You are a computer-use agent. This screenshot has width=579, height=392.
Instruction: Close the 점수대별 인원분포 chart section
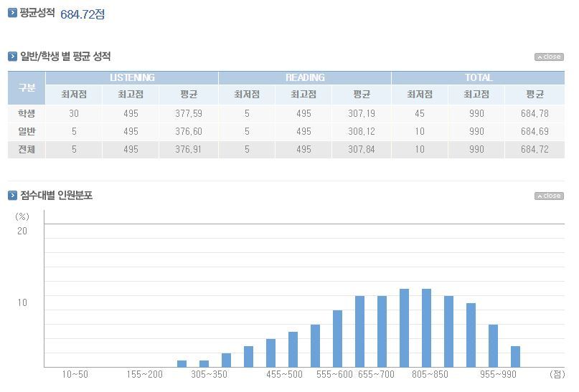(549, 196)
